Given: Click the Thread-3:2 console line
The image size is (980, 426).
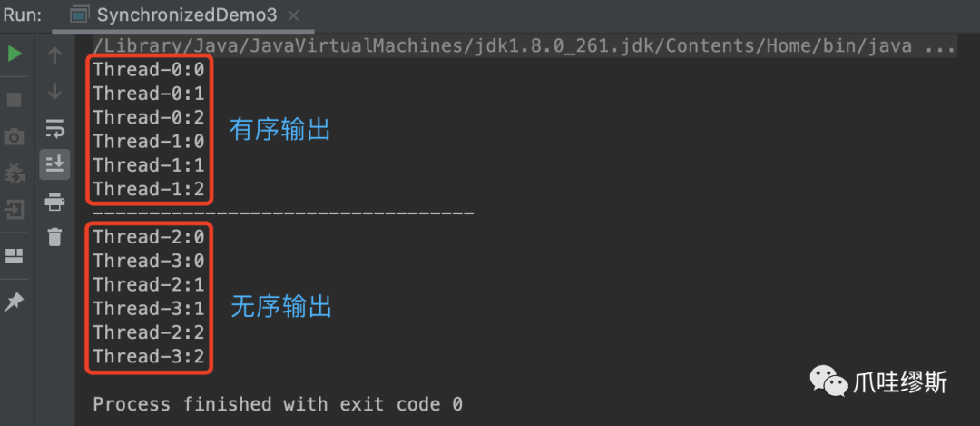Looking at the screenshot, I should click(x=149, y=357).
